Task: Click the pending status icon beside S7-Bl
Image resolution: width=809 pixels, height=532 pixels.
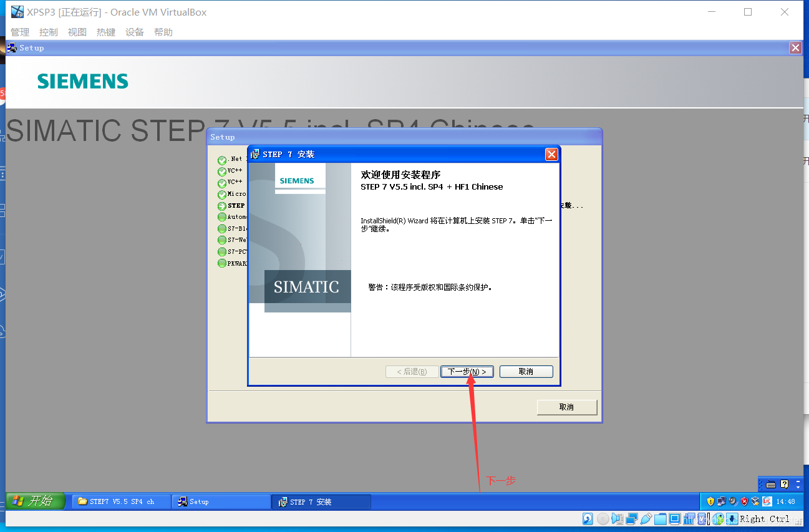Action: 222,229
